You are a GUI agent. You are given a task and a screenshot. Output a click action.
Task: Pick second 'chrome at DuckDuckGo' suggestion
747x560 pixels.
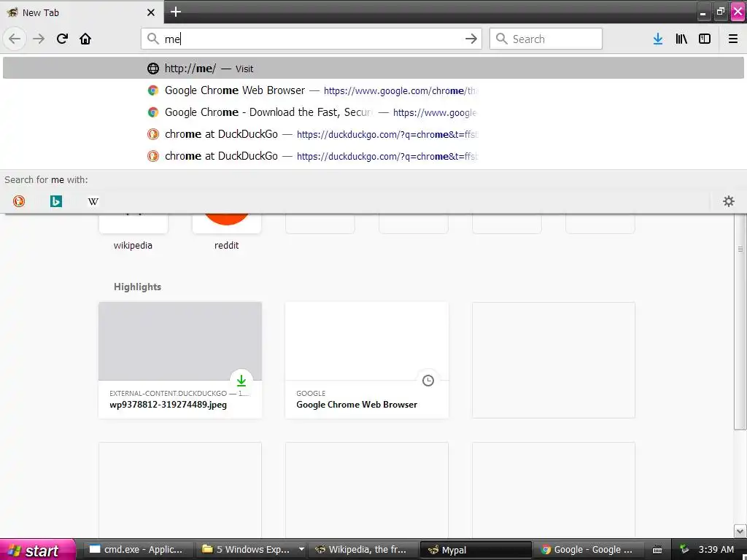point(373,156)
